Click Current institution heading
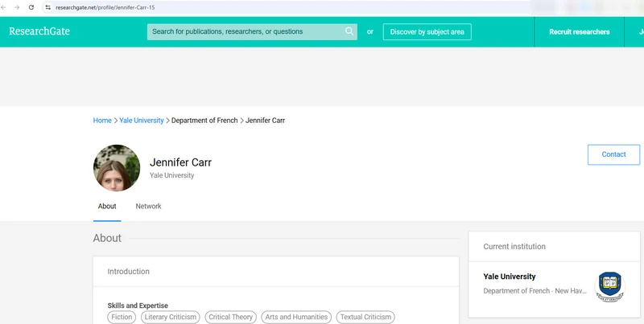 514,247
